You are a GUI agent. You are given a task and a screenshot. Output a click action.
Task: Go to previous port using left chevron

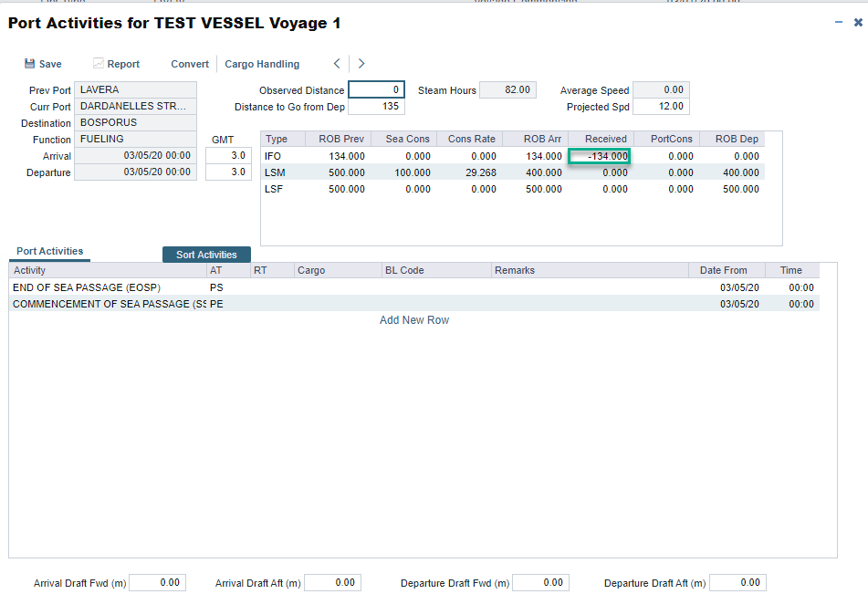[337, 64]
